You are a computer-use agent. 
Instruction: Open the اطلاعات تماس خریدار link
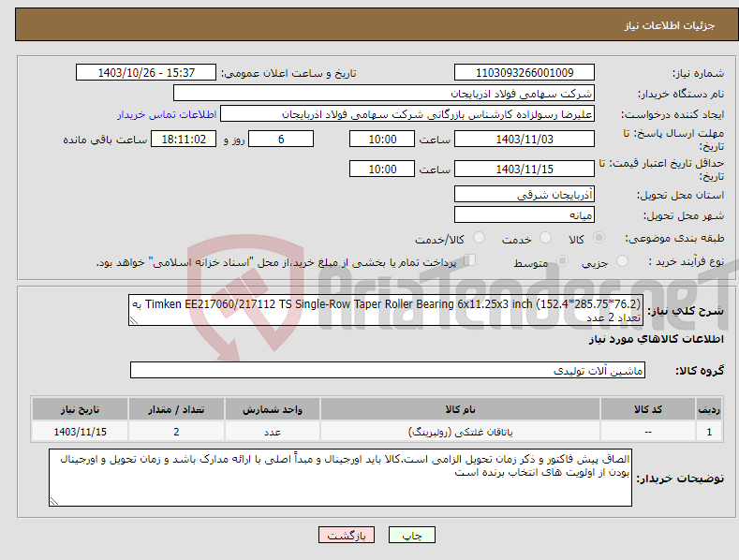click(x=167, y=114)
